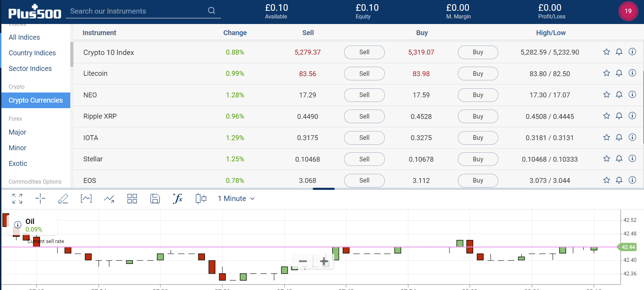Open EOS info icon
644x290 pixels.
click(632, 180)
